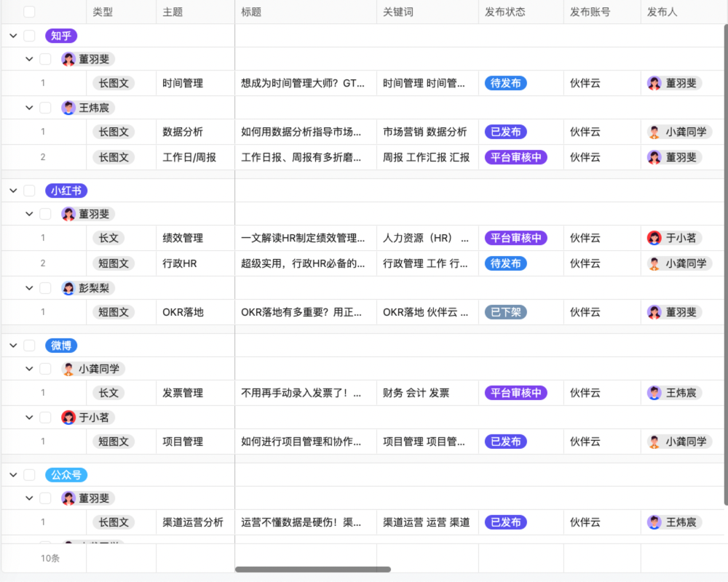Click the 公众号 platform badge
This screenshot has width=728, height=582.
pos(66,474)
